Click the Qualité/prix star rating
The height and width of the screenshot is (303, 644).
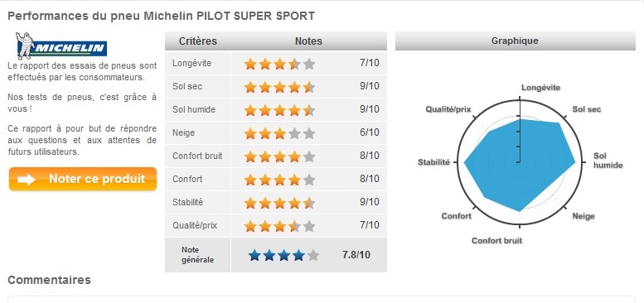279,226
